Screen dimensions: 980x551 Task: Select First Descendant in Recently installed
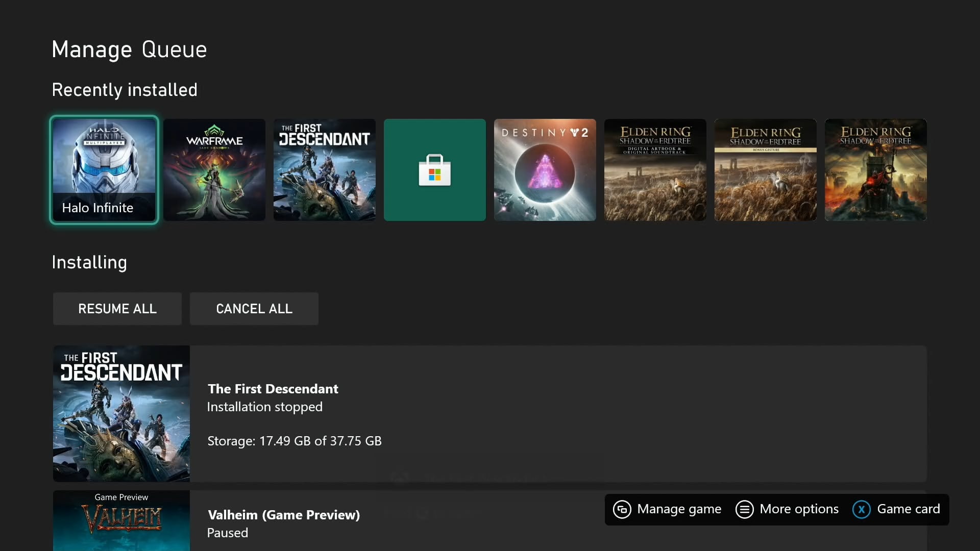(325, 170)
